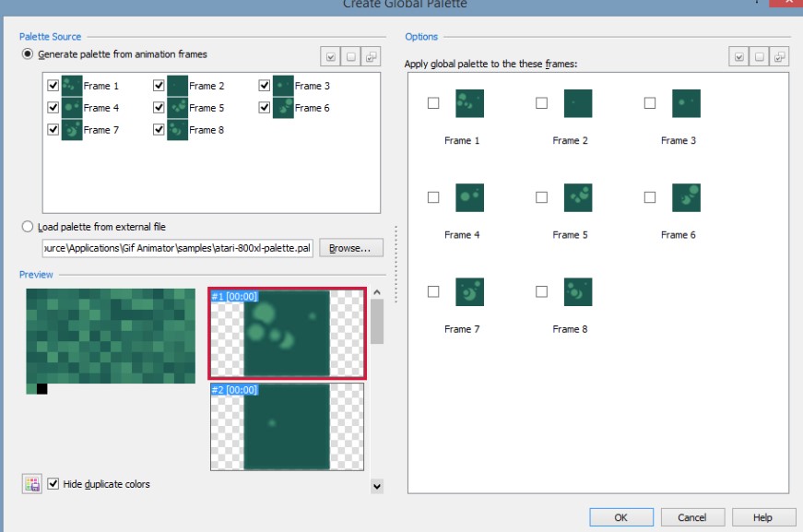The width and height of the screenshot is (803, 532).
Task: Click the Browse button for the palette file
Action: click(x=347, y=247)
